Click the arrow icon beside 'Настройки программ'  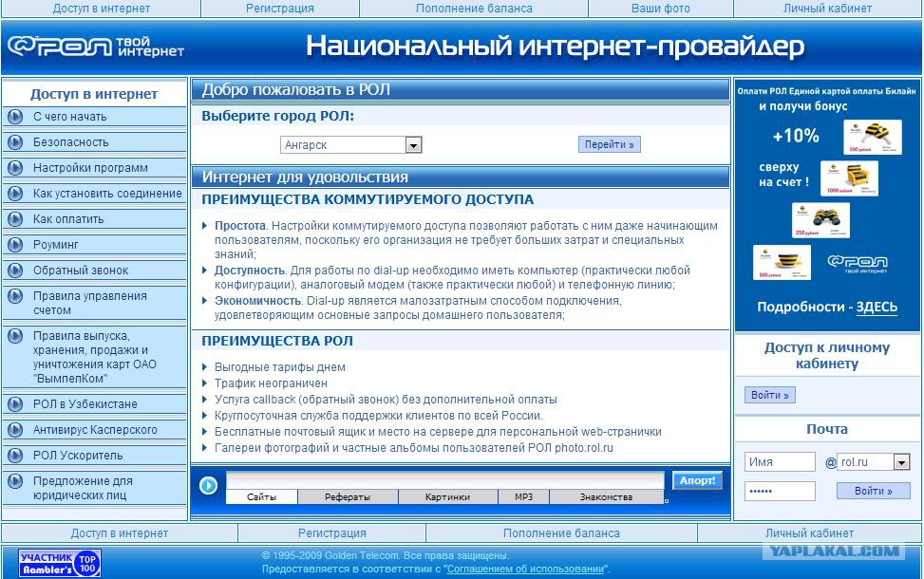click(x=15, y=168)
